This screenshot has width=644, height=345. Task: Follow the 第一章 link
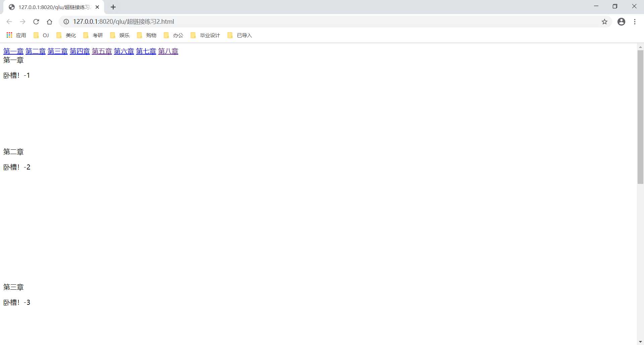(x=13, y=51)
